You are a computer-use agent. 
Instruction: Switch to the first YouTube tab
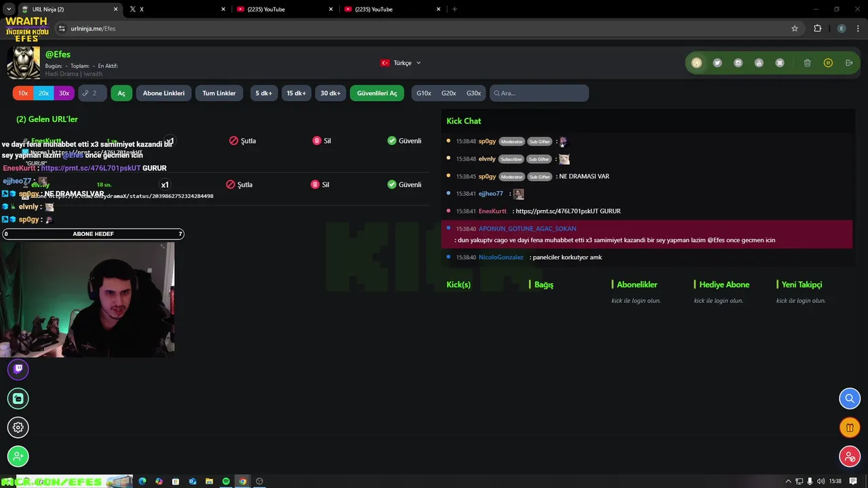pos(285,9)
